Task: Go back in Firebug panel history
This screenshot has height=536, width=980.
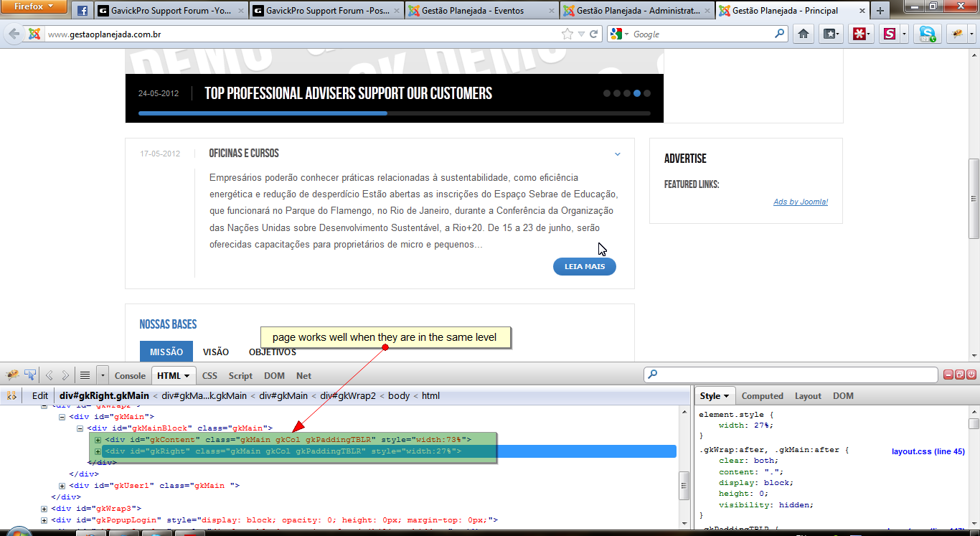Action: 50,375
